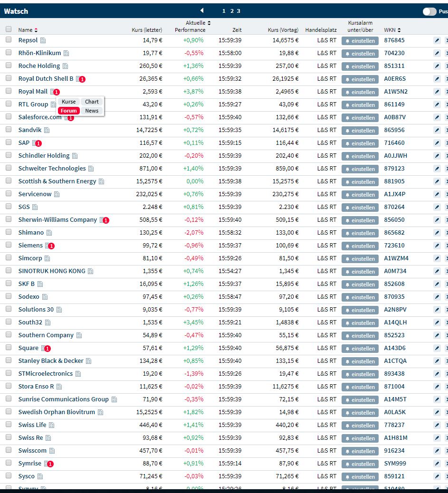Screen dimensions: 448x493
Task: Open the document icon next to STMicroelectronics
Action: [x=78, y=374]
